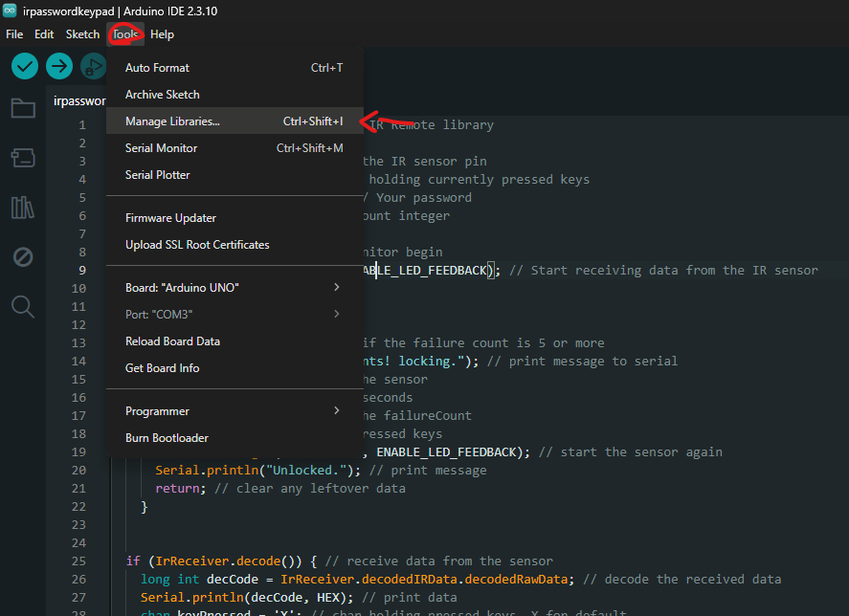Click the return statement on line 21
The image size is (849, 616).
coord(181,489)
